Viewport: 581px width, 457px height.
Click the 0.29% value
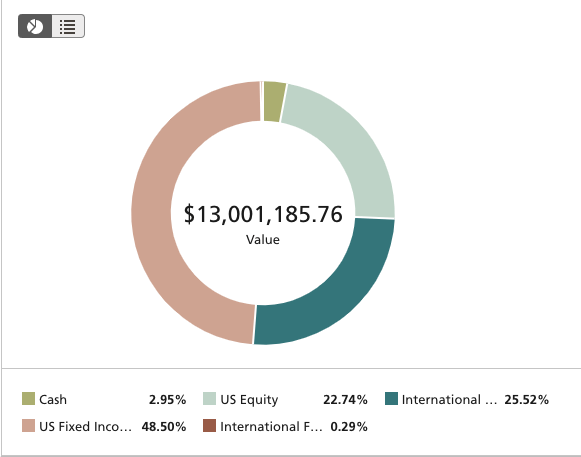(349, 427)
